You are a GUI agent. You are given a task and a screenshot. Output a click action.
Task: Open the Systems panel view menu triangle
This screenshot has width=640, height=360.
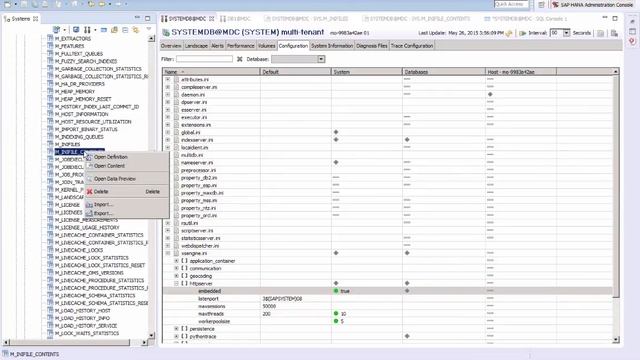149,29
